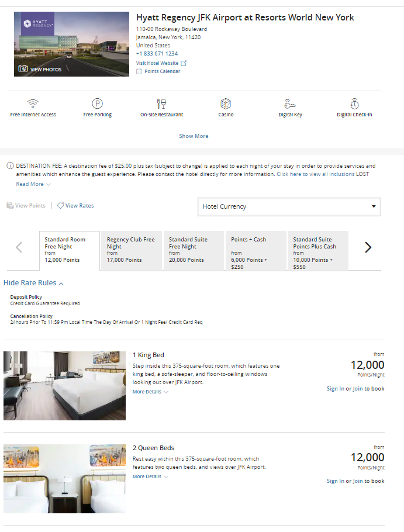Image resolution: width=404 pixels, height=532 pixels.
Task: Click the 12,000 price for 2 Queen Beds
Action: [367, 457]
